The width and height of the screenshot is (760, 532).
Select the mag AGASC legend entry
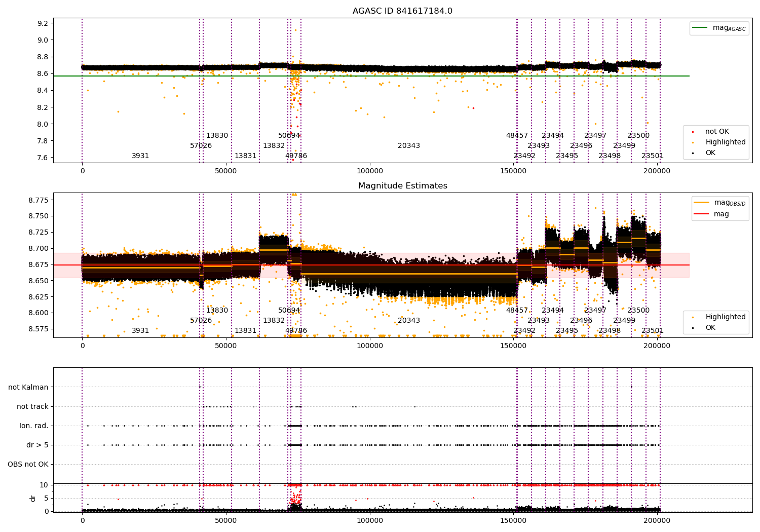[x=719, y=28]
